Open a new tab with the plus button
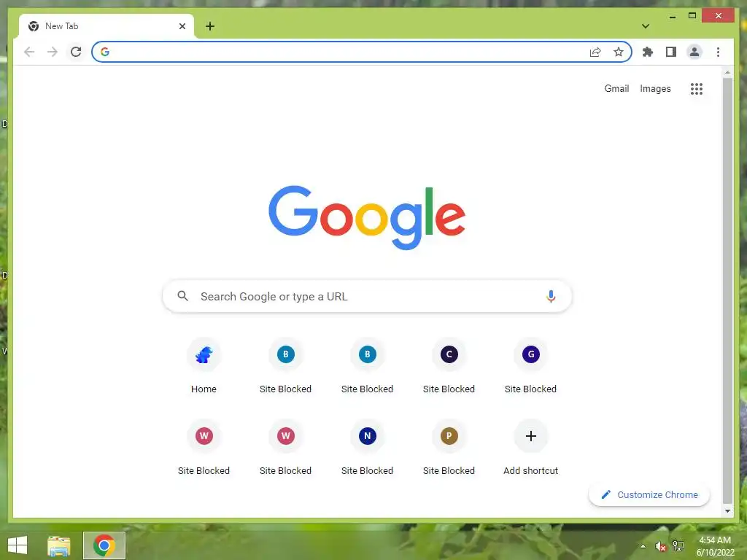This screenshot has height=560, width=747. pos(210,26)
